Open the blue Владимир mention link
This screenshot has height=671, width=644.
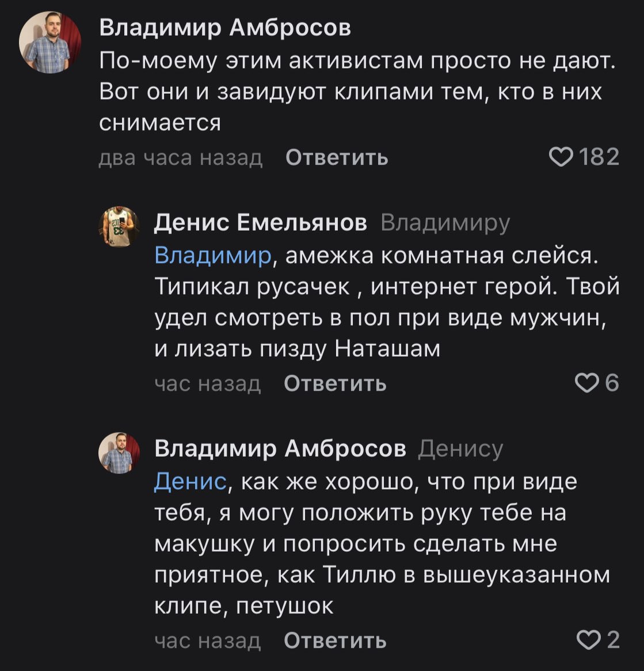(x=213, y=256)
